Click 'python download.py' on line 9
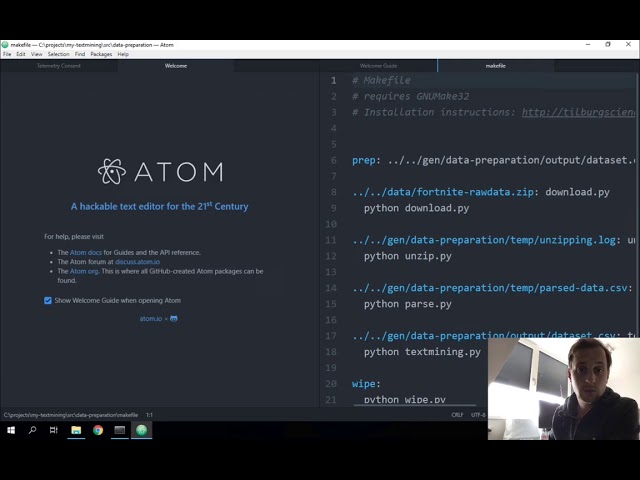Screen dimensions: 640x480 point(416,209)
